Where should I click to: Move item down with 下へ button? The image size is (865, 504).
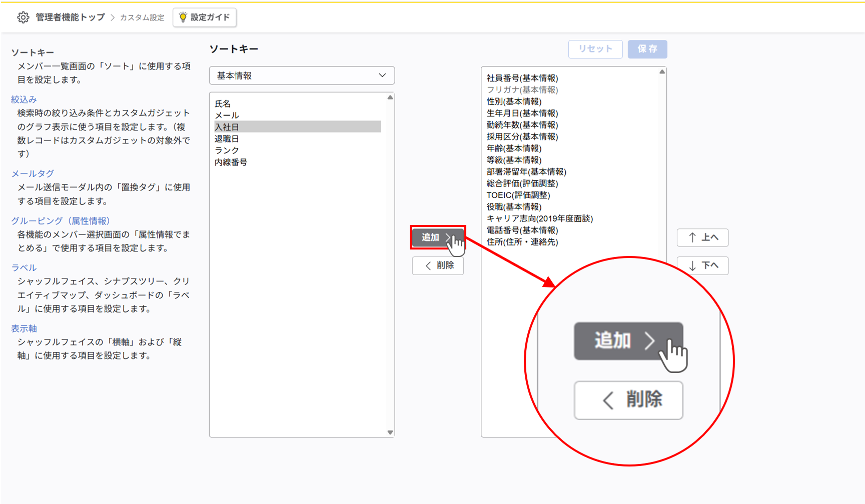pos(702,265)
